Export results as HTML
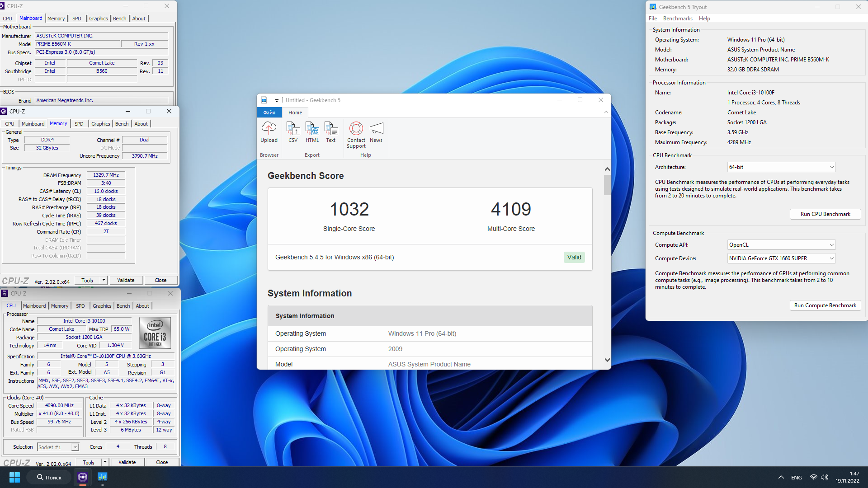Image resolution: width=868 pixels, height=488 pixels. (x=312, y=132)
